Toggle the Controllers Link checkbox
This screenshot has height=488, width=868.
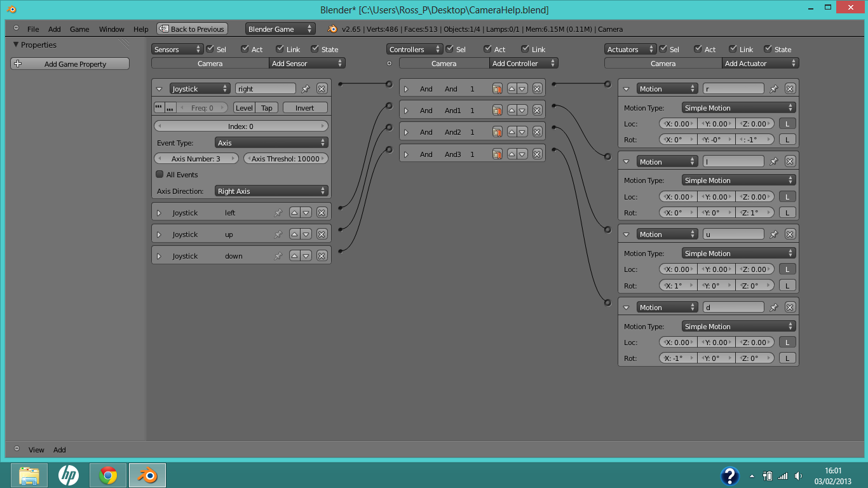coord(526,49)
